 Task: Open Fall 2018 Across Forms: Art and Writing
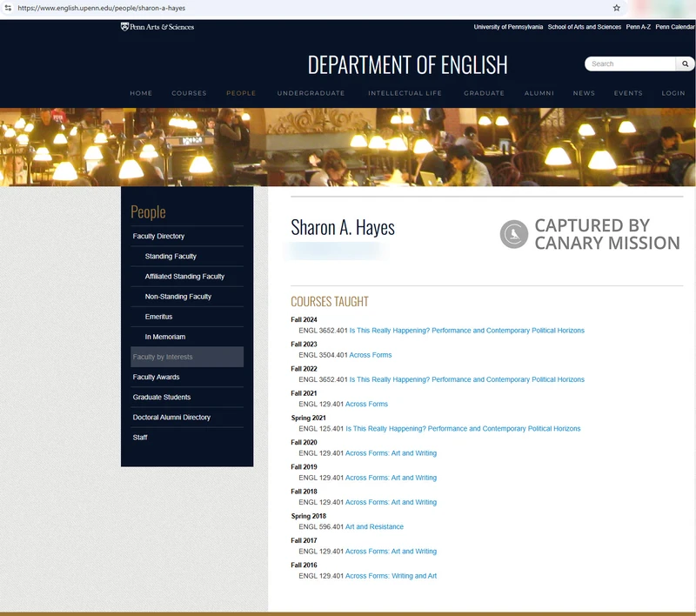coord(391,502)
